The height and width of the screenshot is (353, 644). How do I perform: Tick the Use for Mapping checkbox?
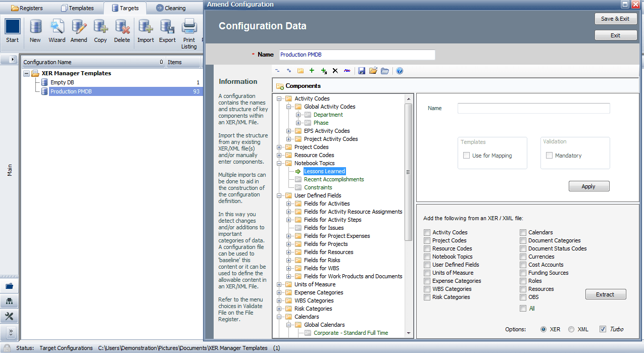tap(466, 156)
